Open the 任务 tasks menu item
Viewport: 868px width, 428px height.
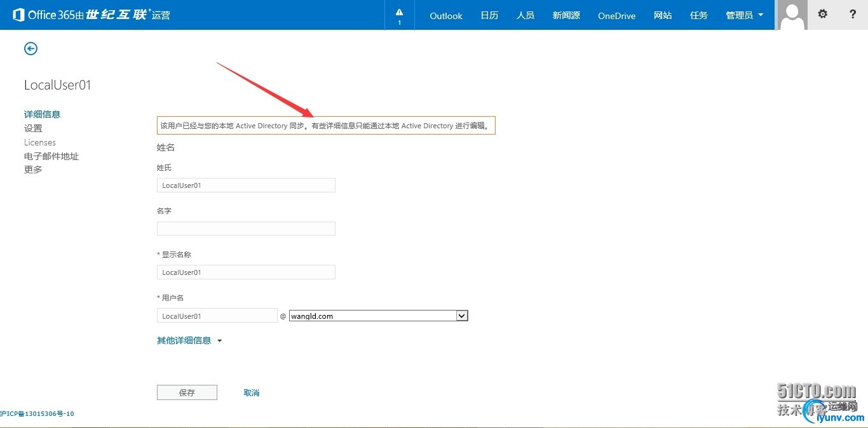click(x=699, y=15)
